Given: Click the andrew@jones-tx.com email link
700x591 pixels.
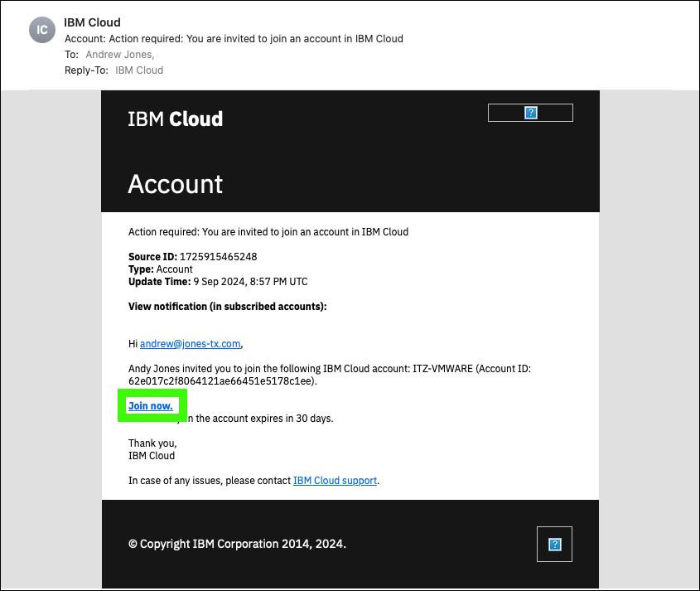Looking at the screenshot, I should tap(191, 343).
